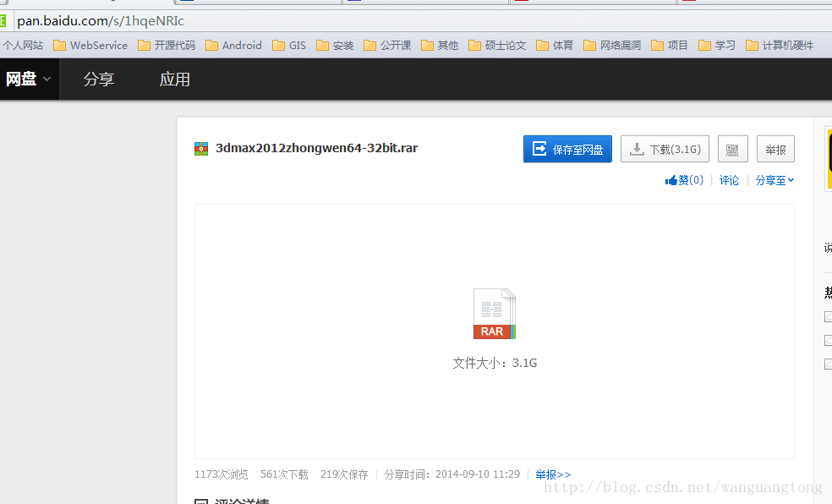
Task: Switch to the 应用 tab
Action: pyautogui.click(x=174, y=79)
